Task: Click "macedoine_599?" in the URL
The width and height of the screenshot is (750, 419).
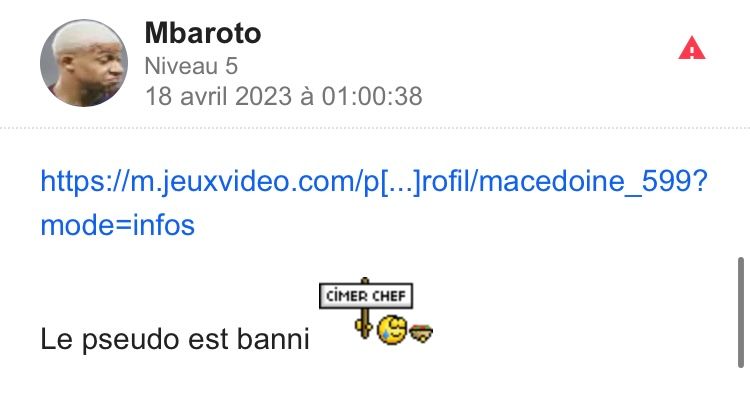Action: [x=593, y=181]
